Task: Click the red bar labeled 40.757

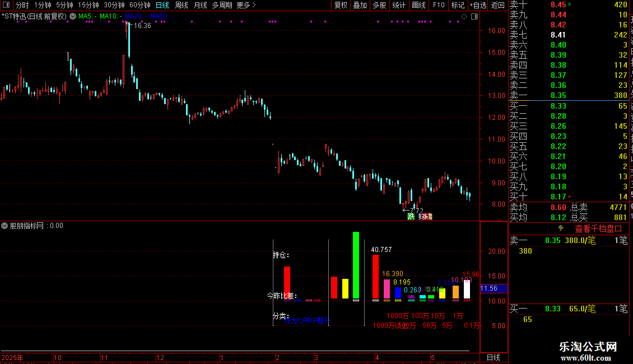Action: coord(375,277)
